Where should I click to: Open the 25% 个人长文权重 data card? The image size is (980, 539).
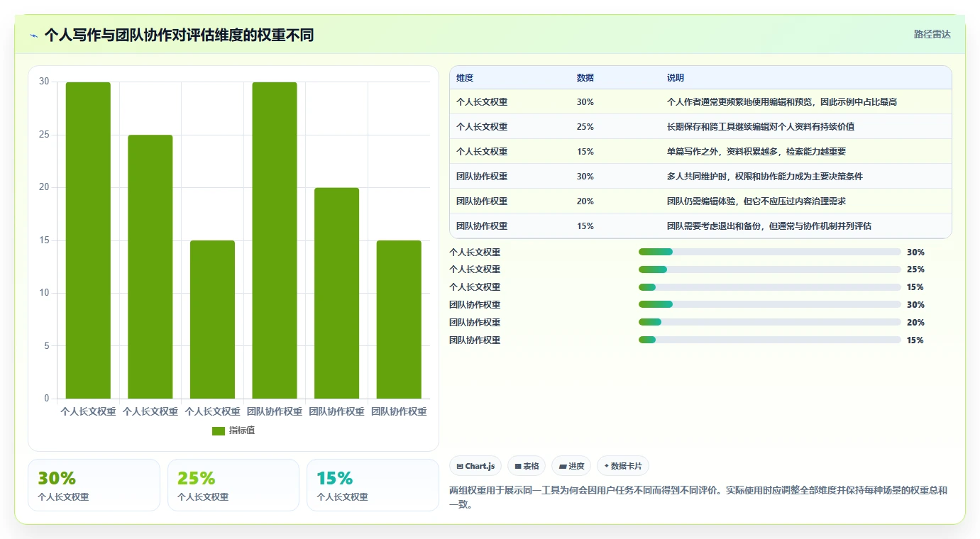click(x=233, y=485)
